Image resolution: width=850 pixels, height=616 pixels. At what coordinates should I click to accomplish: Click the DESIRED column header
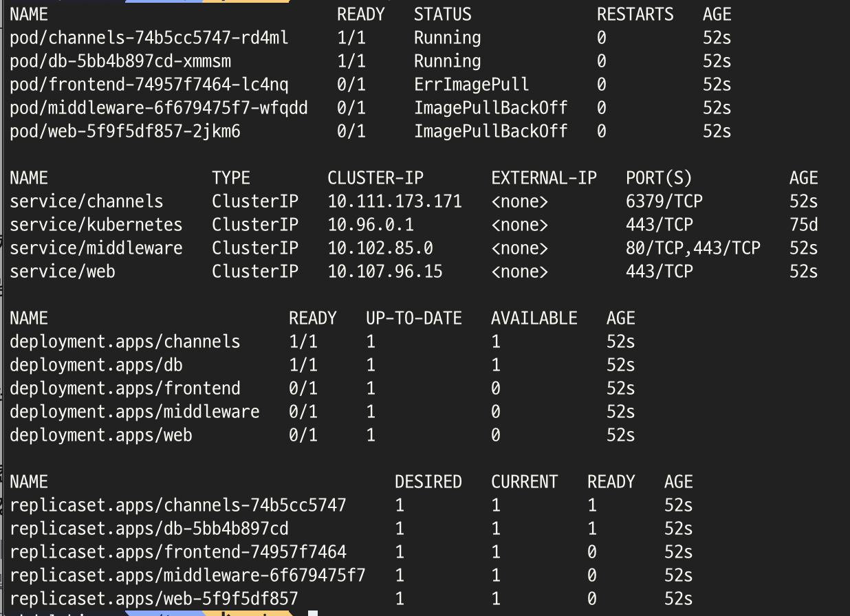(x=428, y=482)
